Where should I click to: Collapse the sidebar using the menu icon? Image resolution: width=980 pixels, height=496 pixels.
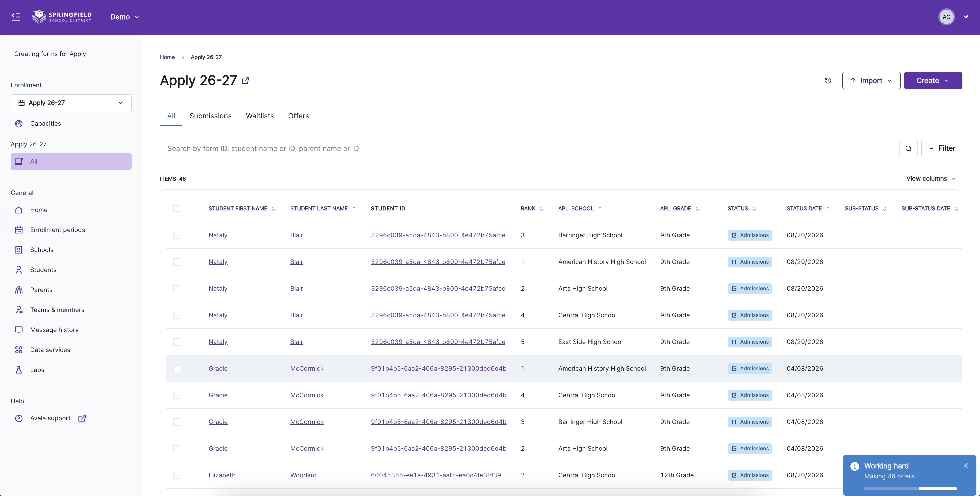pyautogui.click(x=16, y=17)
